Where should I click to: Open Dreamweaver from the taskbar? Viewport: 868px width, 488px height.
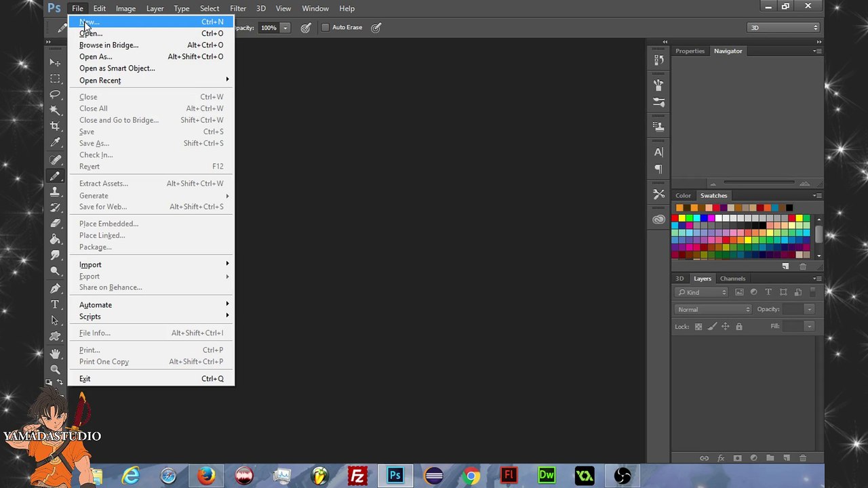pos(547,476)
